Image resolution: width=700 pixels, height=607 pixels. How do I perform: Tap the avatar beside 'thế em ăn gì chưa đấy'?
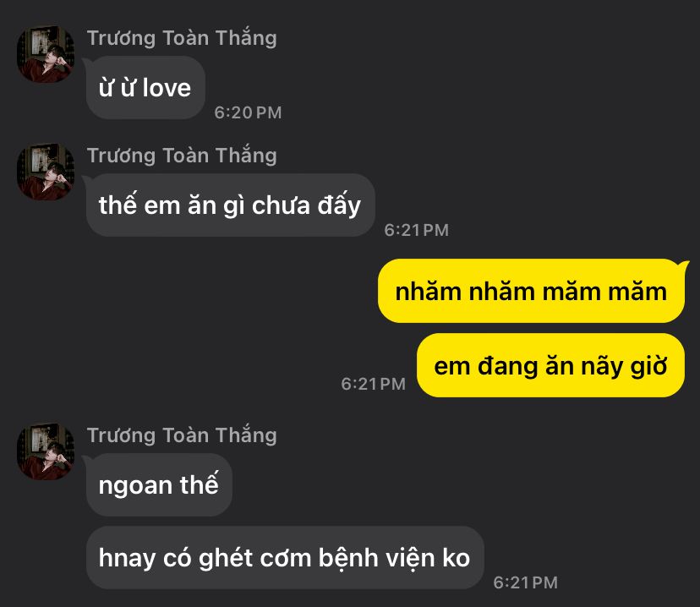click(x=46, y=172)
